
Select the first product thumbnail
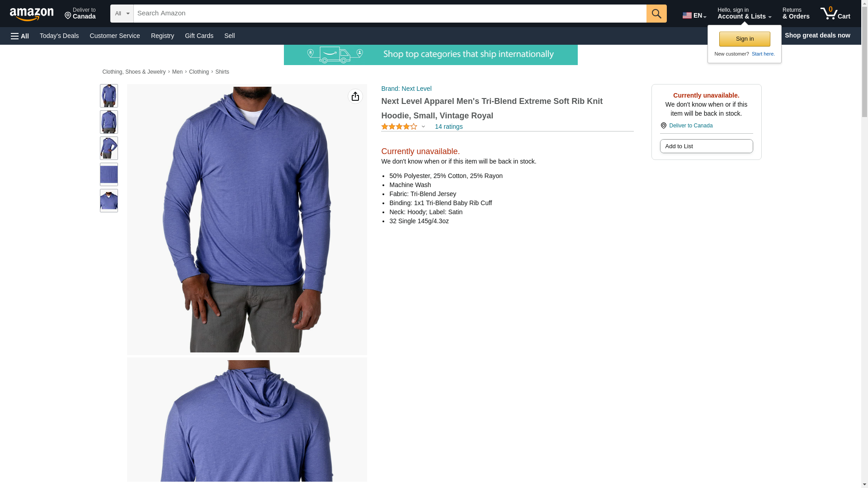[x=109, y=96]
